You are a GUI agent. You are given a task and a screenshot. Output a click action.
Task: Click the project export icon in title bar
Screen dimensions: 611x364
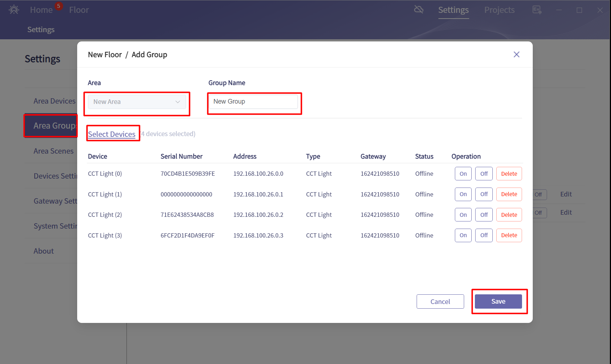point(537,10)
